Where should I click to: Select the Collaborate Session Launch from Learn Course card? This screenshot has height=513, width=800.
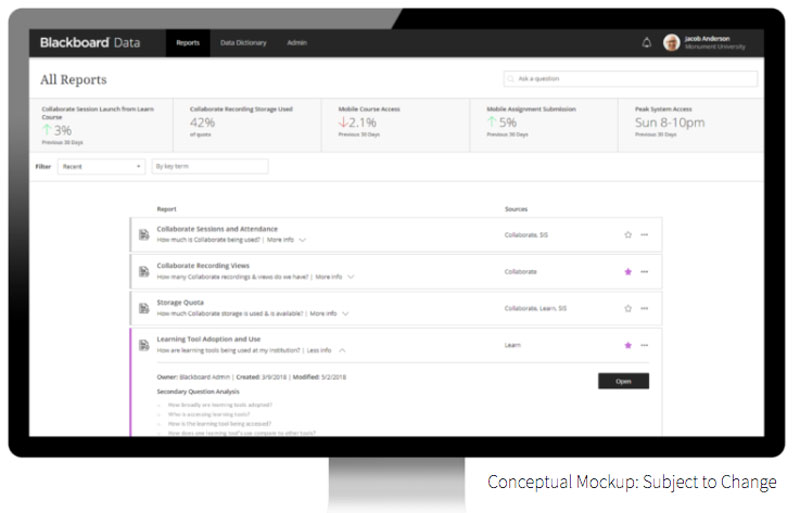101,126
